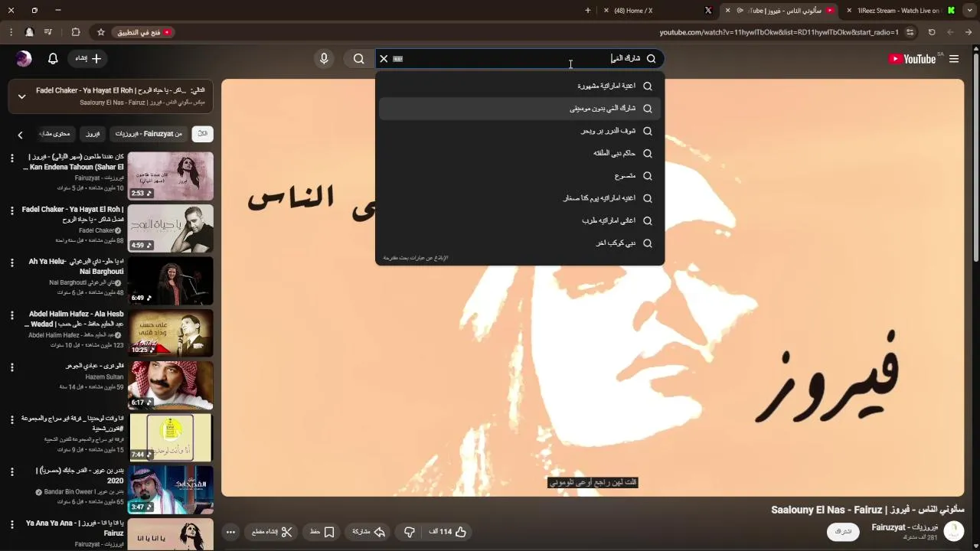
Task: Share the video (مشاركة)
Action: tap(369, 532)
